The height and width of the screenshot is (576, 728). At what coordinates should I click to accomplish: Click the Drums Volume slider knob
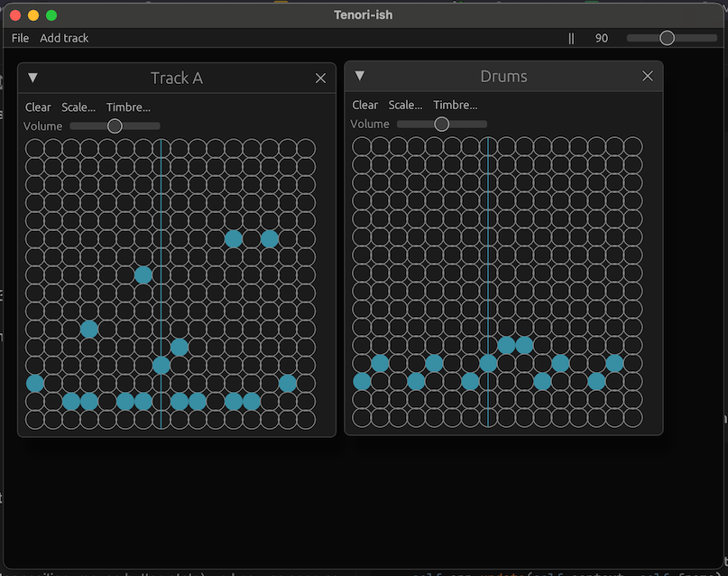pos(441,125)
